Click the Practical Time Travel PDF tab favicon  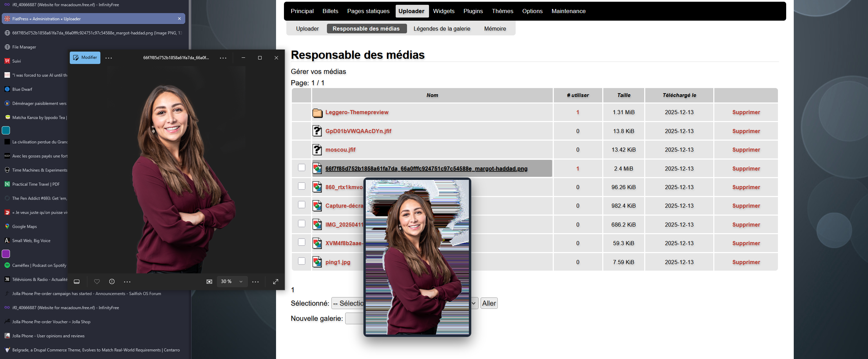click(7, 184)
